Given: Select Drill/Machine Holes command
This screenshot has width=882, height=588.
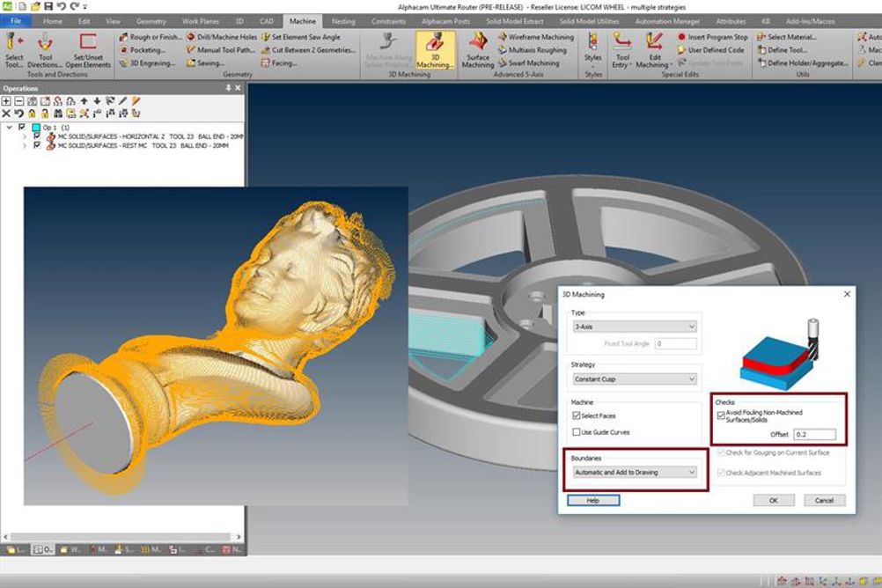Looking at the screenshot, I should [x=222, y=37].
